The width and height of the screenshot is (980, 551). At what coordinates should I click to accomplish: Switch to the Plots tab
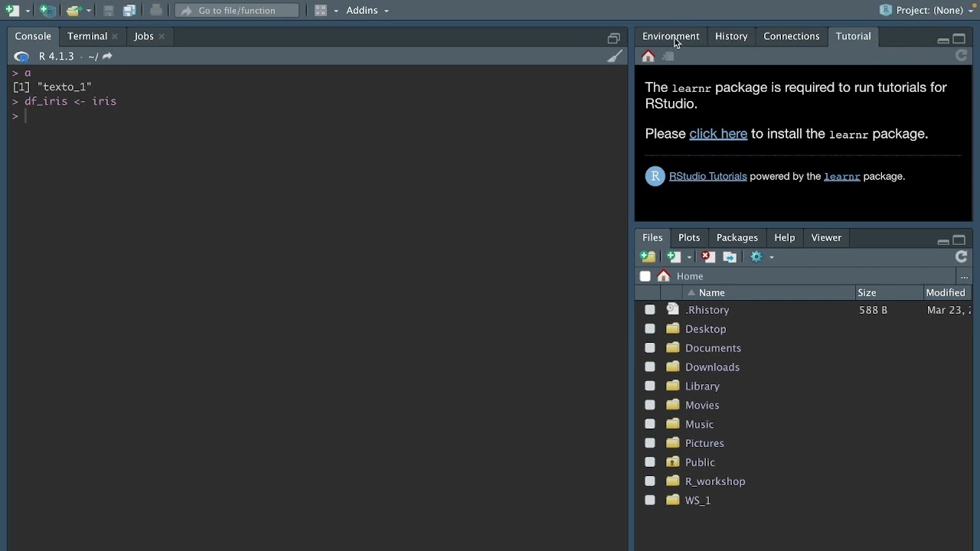[x=689, y=237]
